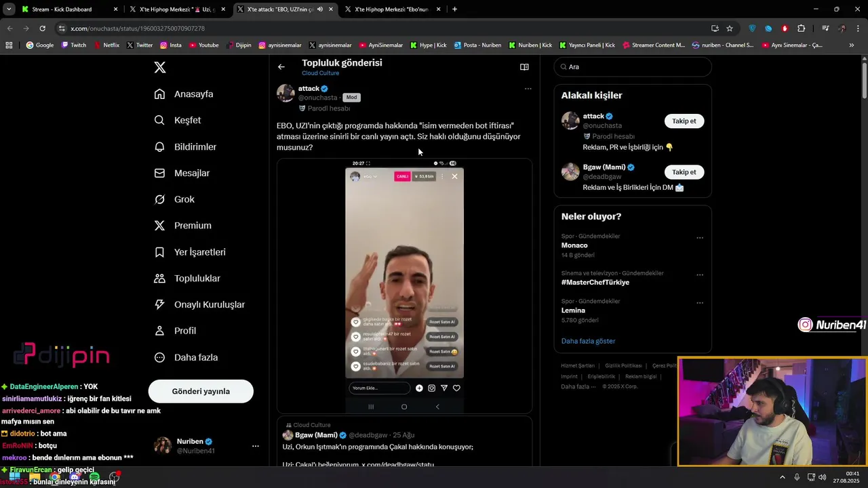
Task: Open Hype | Kick bookmark
Action: tap(428, 45)
